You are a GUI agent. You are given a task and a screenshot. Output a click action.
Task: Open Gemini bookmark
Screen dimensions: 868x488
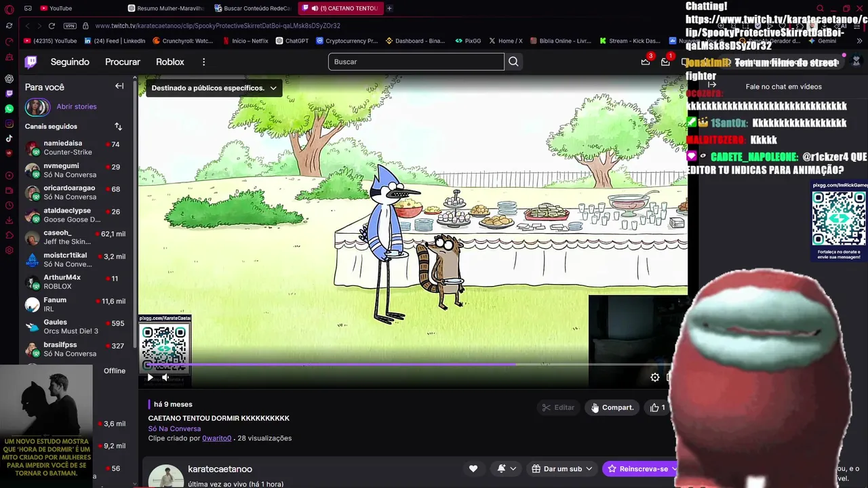point(822,41)
